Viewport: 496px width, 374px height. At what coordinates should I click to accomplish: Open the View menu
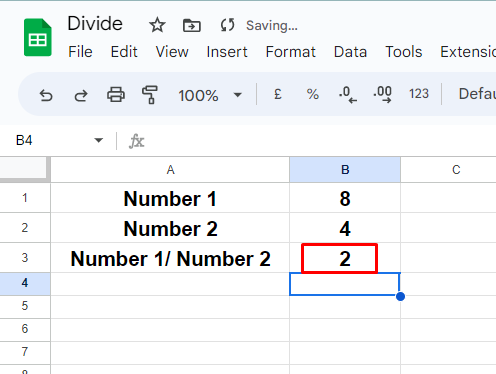click(172, 52)
